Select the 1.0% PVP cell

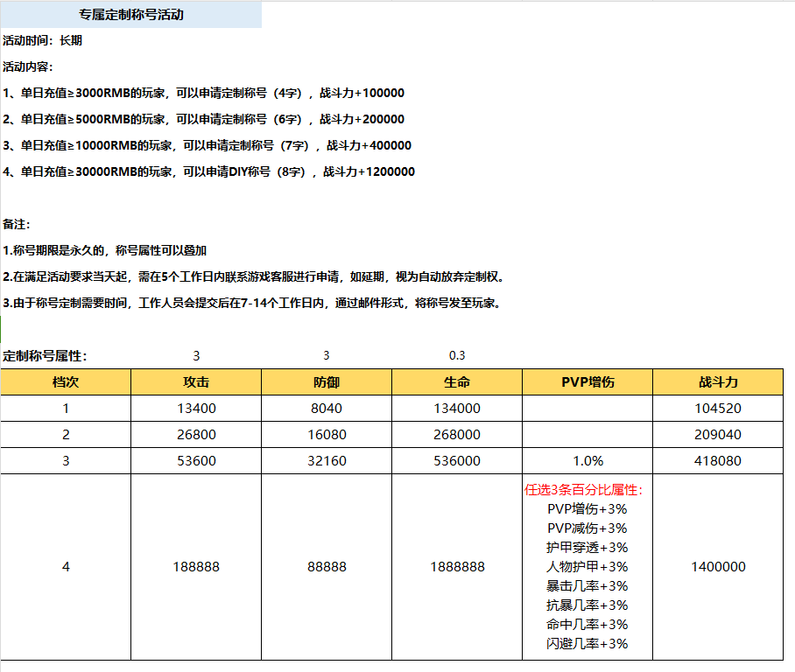(x=587, y=461)
